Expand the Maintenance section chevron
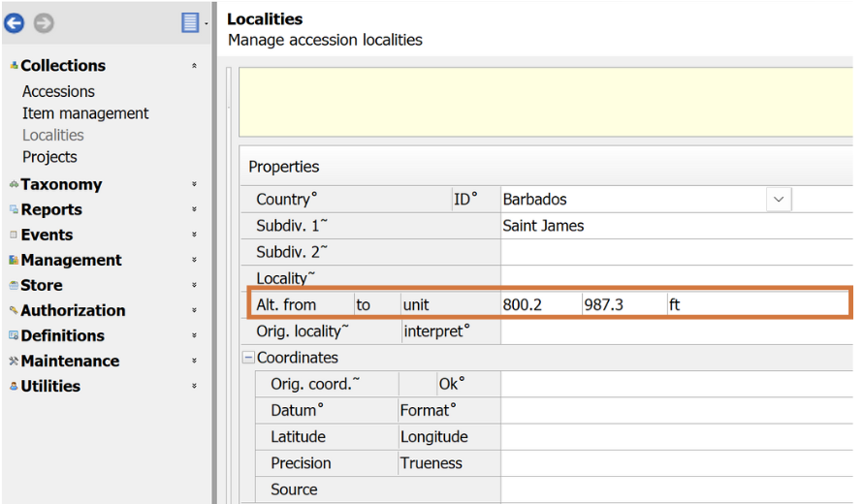 [194, 361]
